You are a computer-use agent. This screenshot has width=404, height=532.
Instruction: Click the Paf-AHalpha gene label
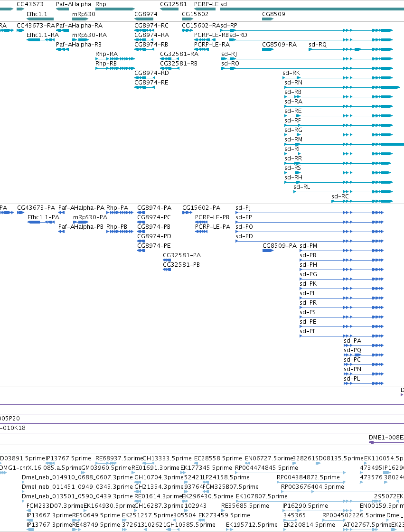(x=74, y=4)
